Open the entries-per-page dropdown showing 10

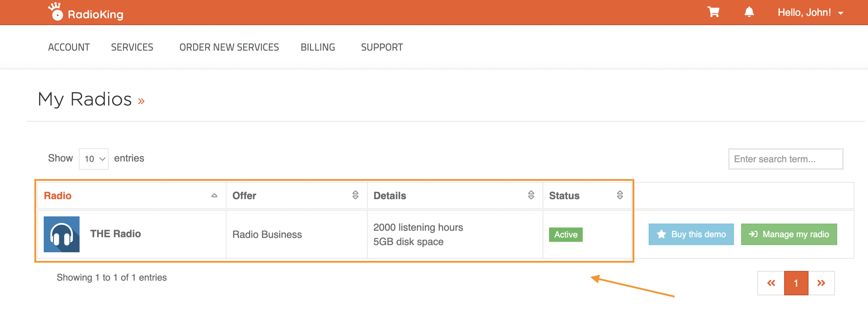94,159
